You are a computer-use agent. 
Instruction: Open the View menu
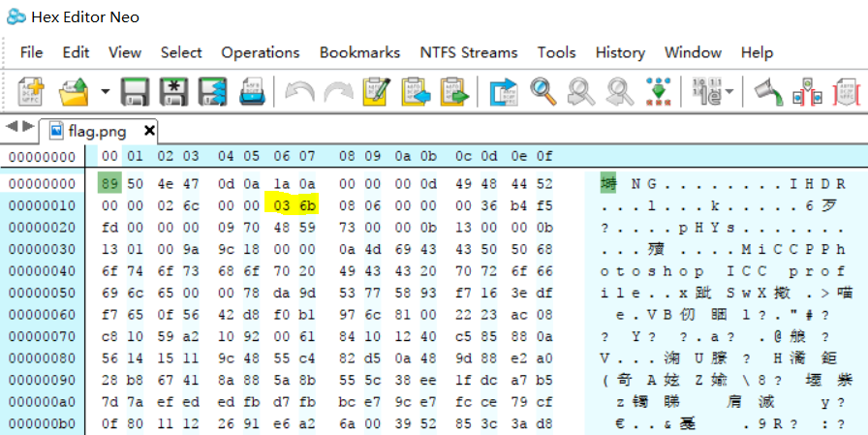pos(125,52)
